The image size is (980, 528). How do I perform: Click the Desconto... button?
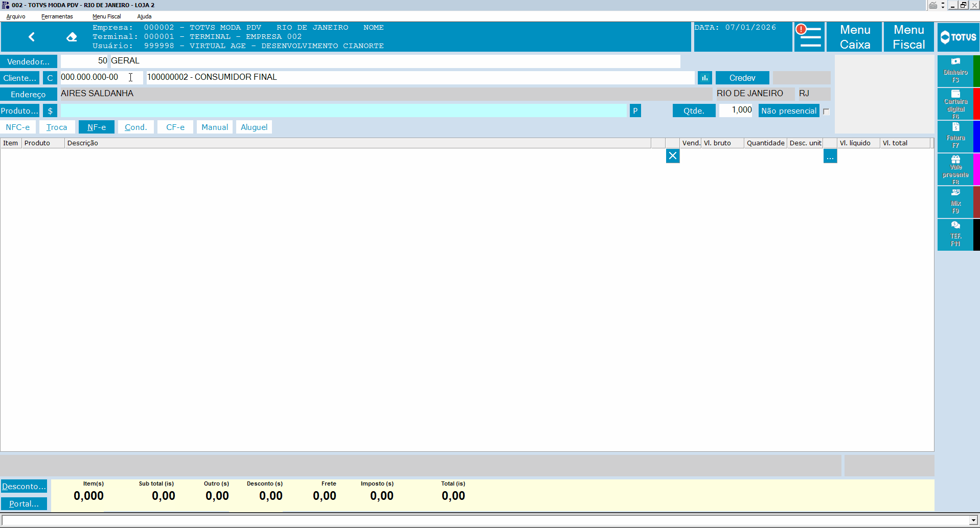24,486
